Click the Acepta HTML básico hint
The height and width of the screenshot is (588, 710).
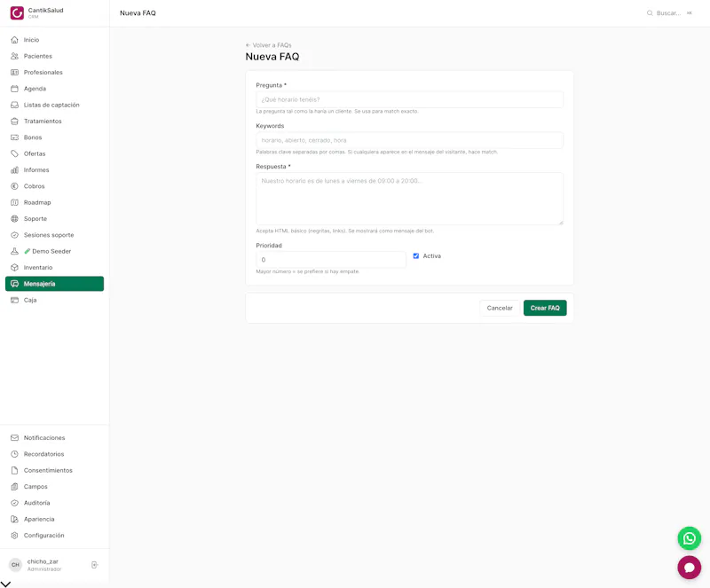[x=344, y=231]
